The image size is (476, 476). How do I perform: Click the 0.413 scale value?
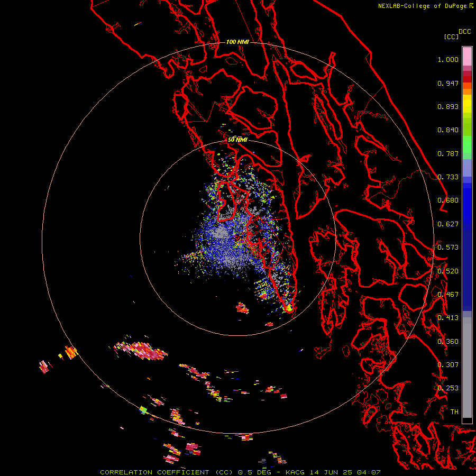448,318
